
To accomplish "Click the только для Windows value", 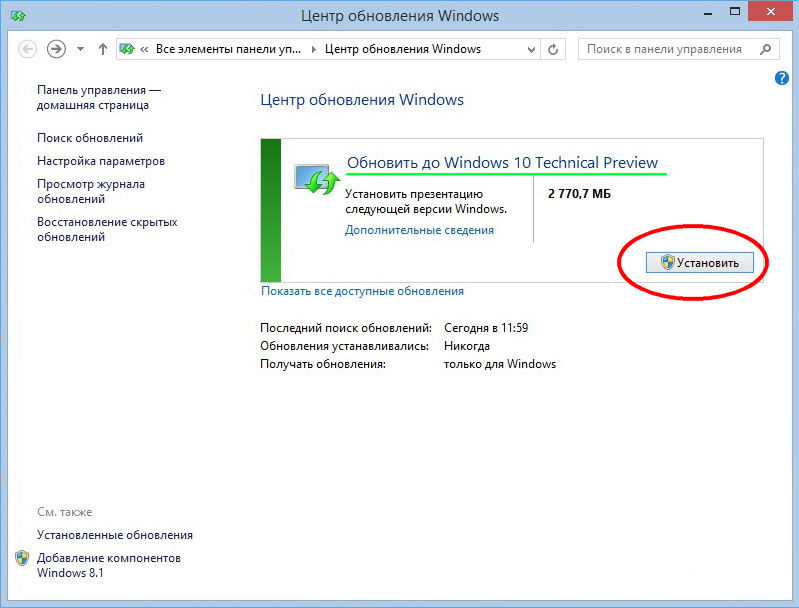I will (x=500, y=364).
